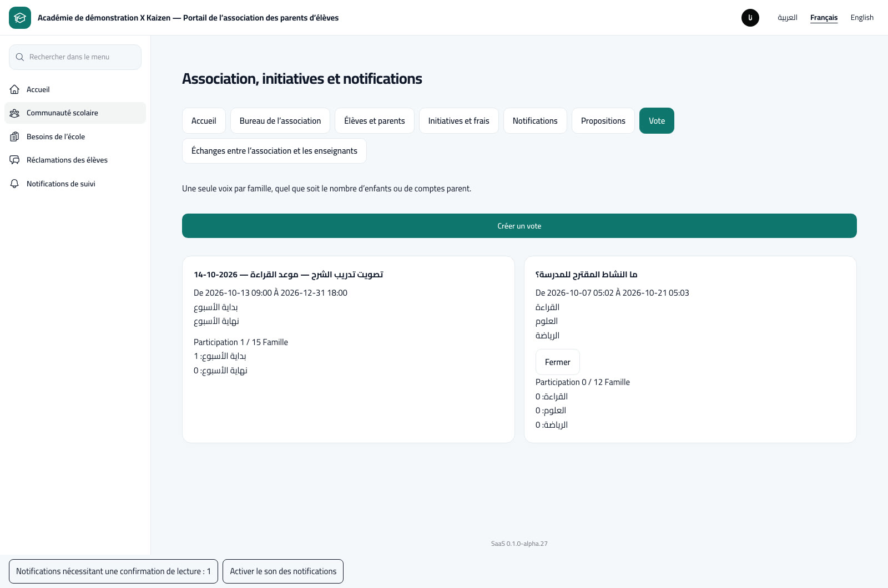The height and width of the screenshot is (588, 888).
Task: Click the Accueil home icon in sidebar
Action: pyautogui.click(x=15, y=89)
